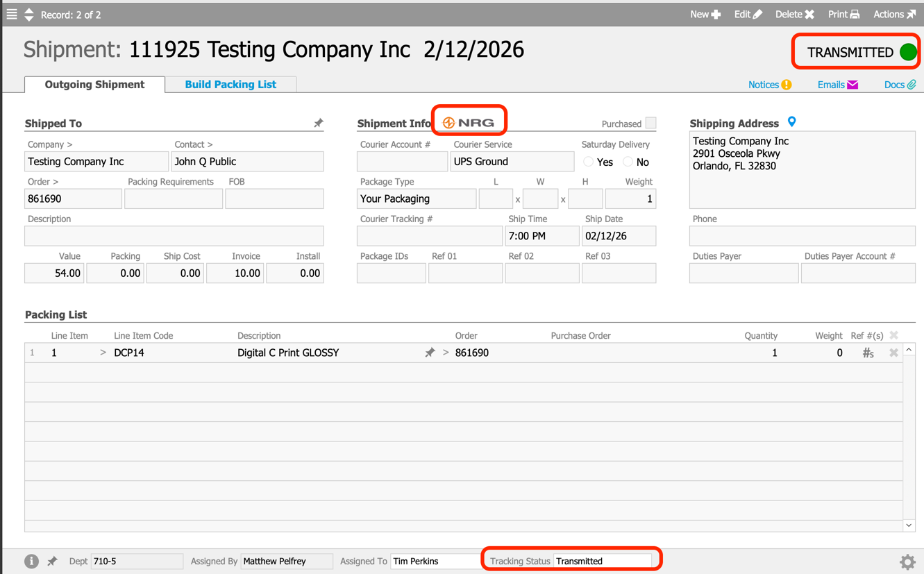The image size is (924, 574).
Task: Click the New button in the toolbar
Action: 705,14
